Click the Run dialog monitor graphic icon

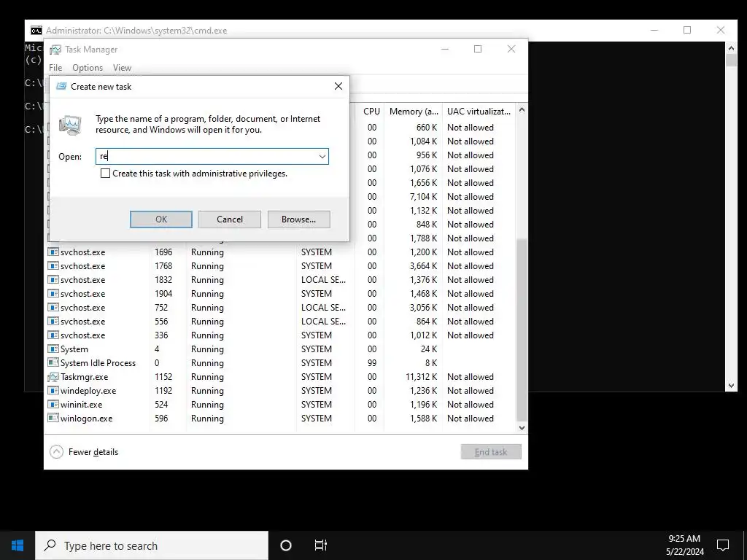71,125
